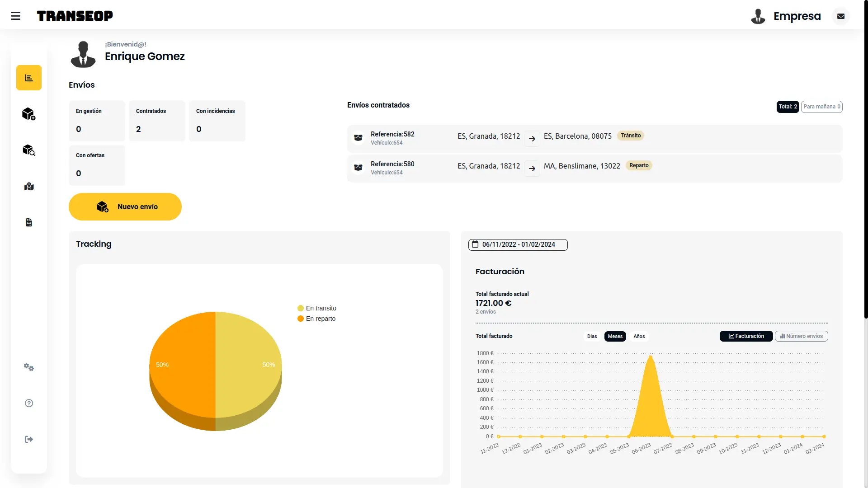Open the map tracking sidebar icon
This screenshot has height=488, width=868.
pyautogui.click(x=29, y=186)
